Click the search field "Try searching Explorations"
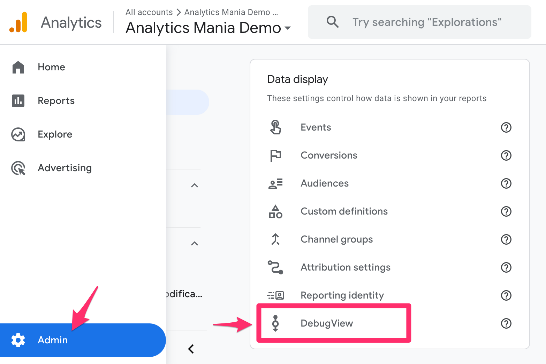546x364 pixels. click(419, 22)
